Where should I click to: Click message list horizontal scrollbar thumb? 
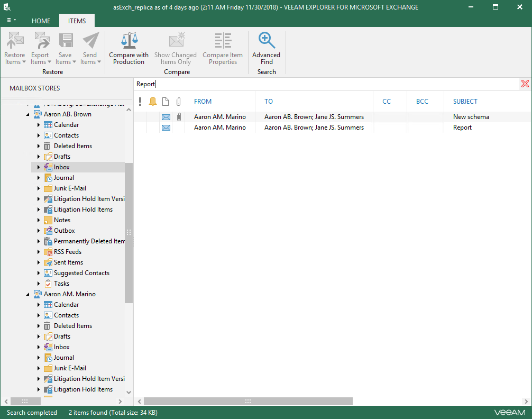[248, 402]
